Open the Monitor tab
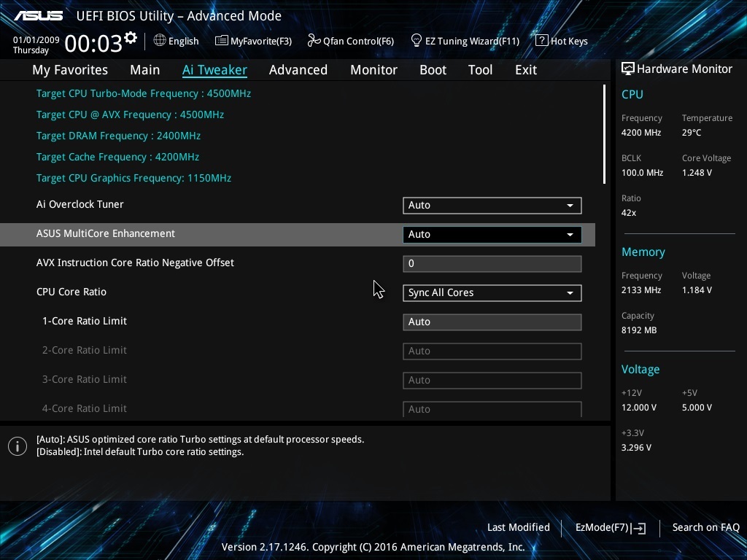The height and width of the screenshot is (560, 747). coord(373,70)
